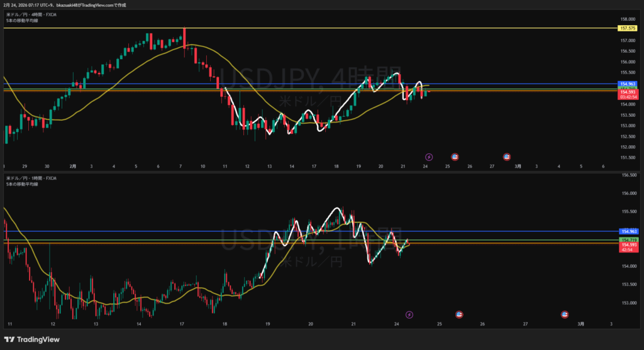The height and width of the screenshot is (350, 644).
Task: Select the 5本の移動平均線 indicator legend on the 1-hour chart
Action: tap(21, 184)
